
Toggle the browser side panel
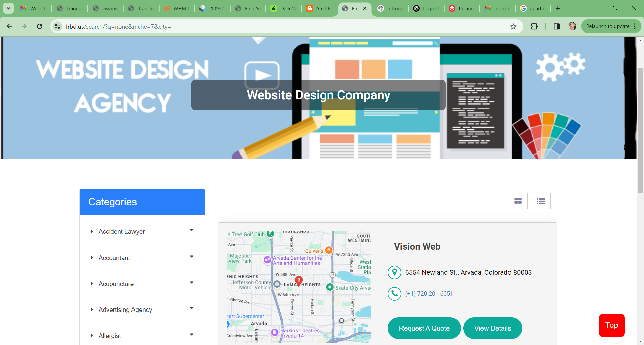(x=557, y=26)
